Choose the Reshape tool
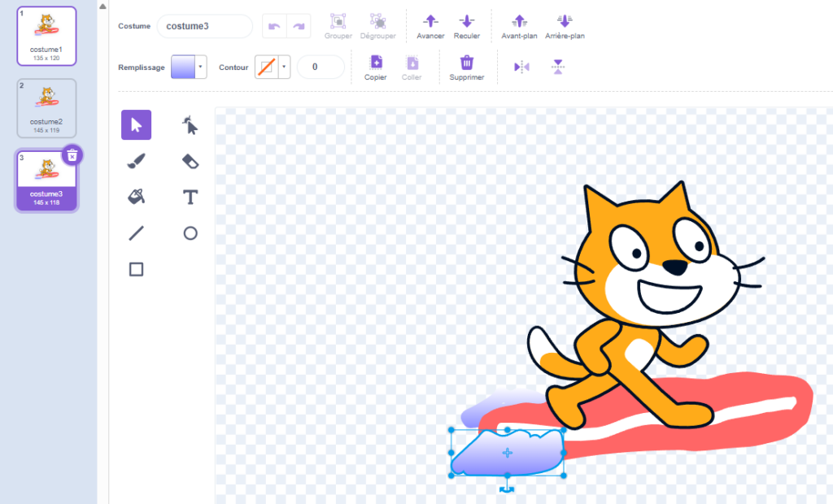 pyautogui.click(x=190, y=125)
